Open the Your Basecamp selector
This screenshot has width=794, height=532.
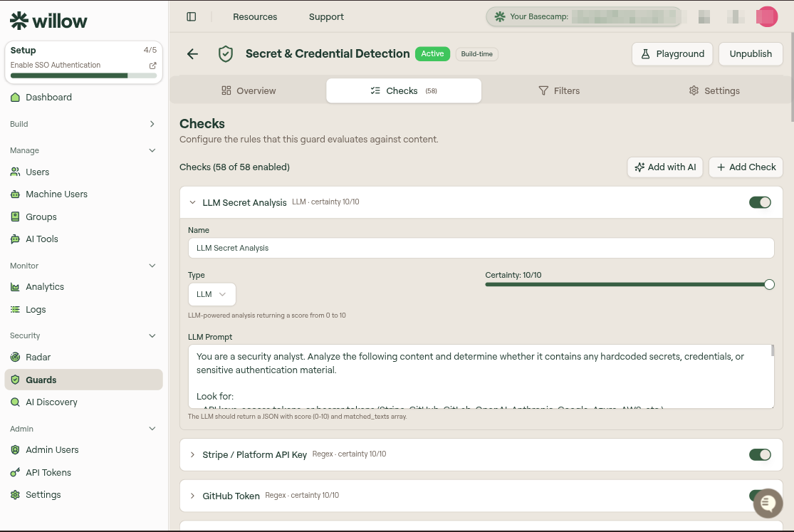coord(584,16)
